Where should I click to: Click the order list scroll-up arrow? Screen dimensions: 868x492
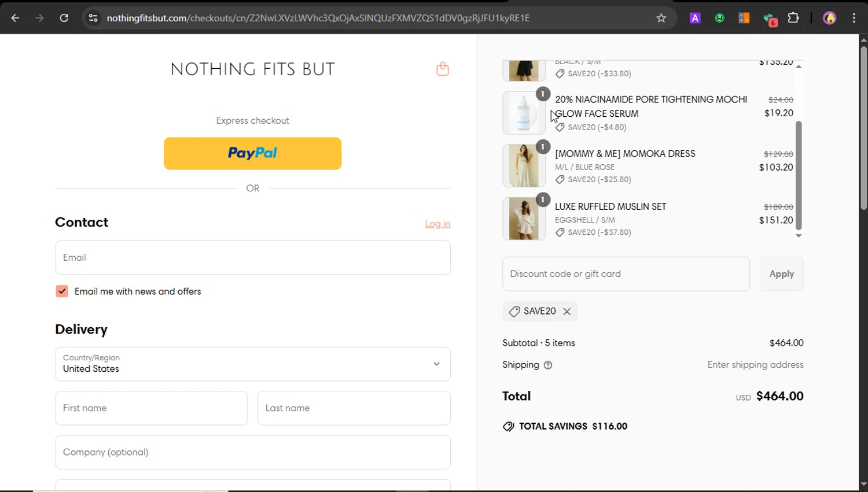coord(799,66)
